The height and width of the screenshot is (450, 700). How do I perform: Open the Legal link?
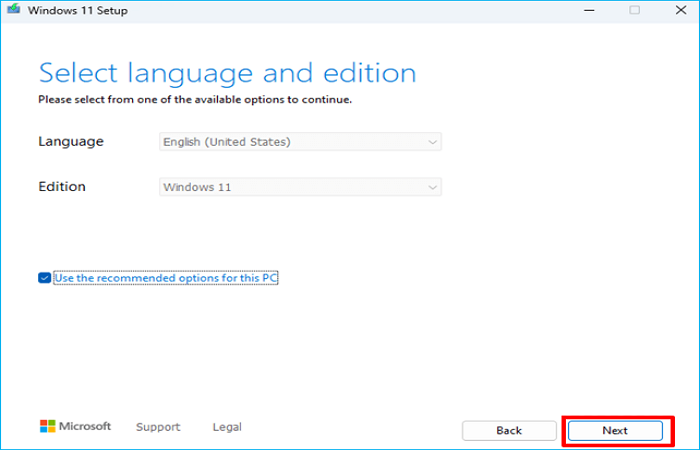227,427
